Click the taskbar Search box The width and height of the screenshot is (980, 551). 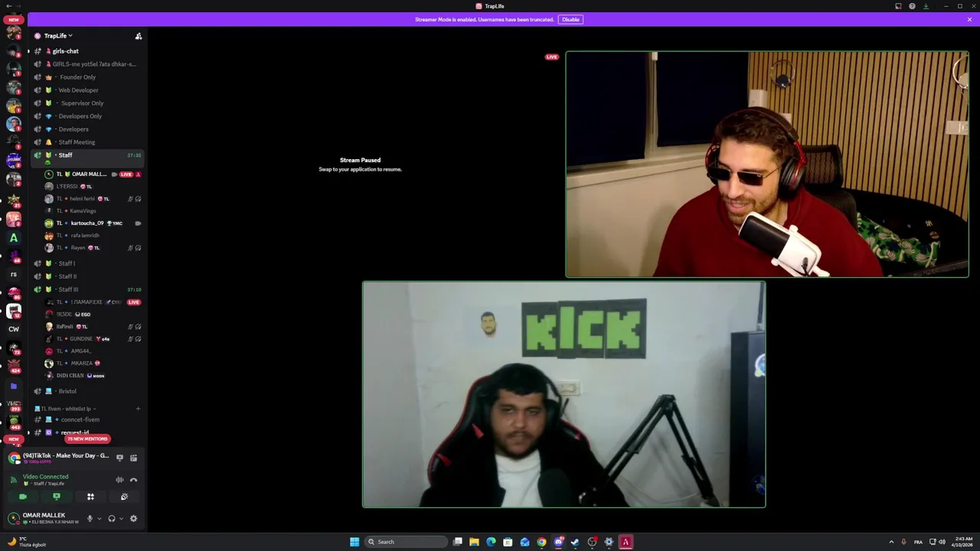406,542
